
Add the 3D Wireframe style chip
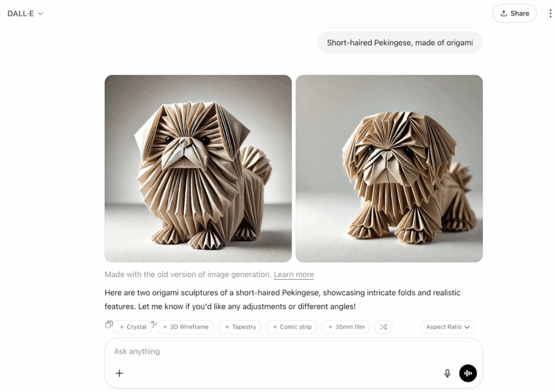coord(185,327)
